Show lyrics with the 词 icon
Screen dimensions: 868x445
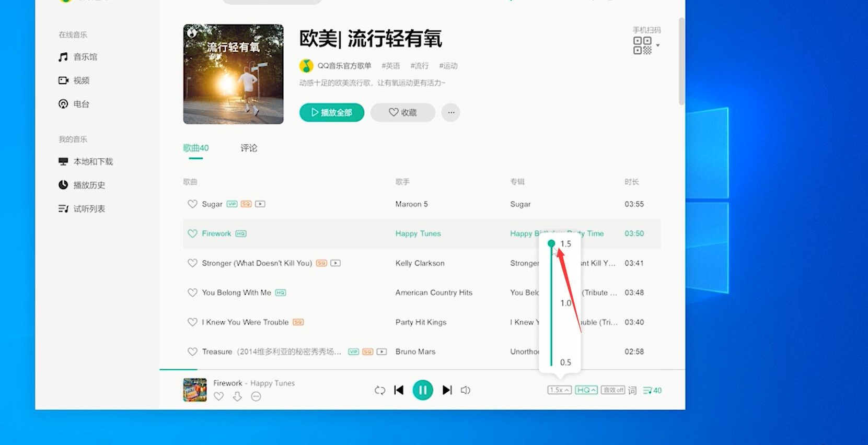click(x=632, y=390)
